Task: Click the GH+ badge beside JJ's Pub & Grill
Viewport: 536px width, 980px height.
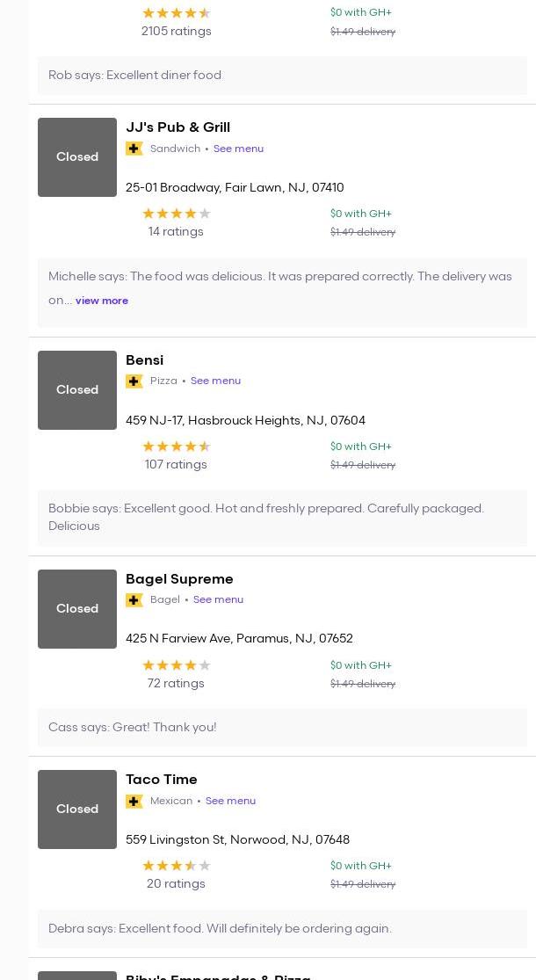Action: click(134, 149)
